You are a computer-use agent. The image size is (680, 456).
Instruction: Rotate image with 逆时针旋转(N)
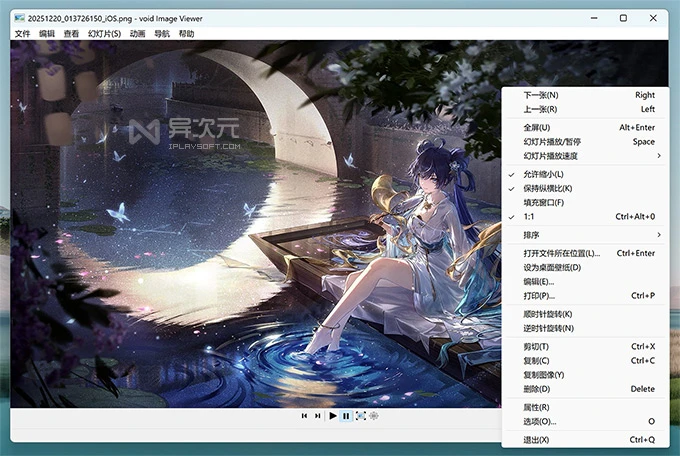(x=585, y=328)
